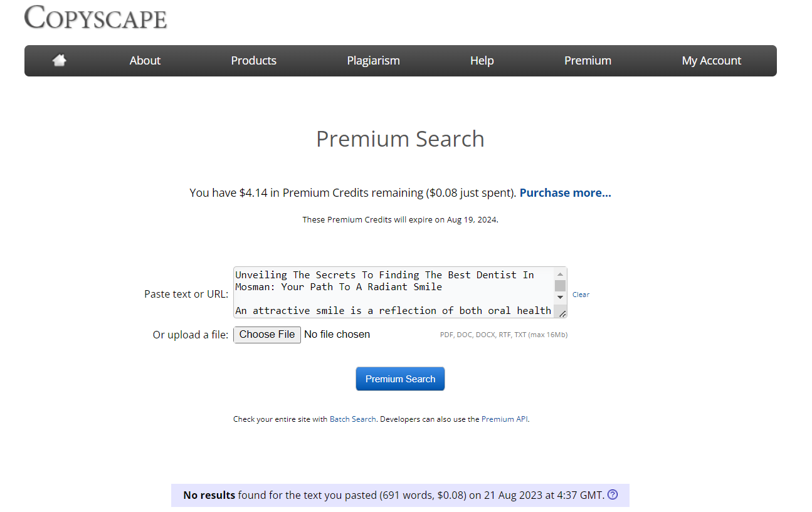Open the My Account menu
Image resolution: width=812 pixels, height=512 pixels.
click(x=711, y=61)
